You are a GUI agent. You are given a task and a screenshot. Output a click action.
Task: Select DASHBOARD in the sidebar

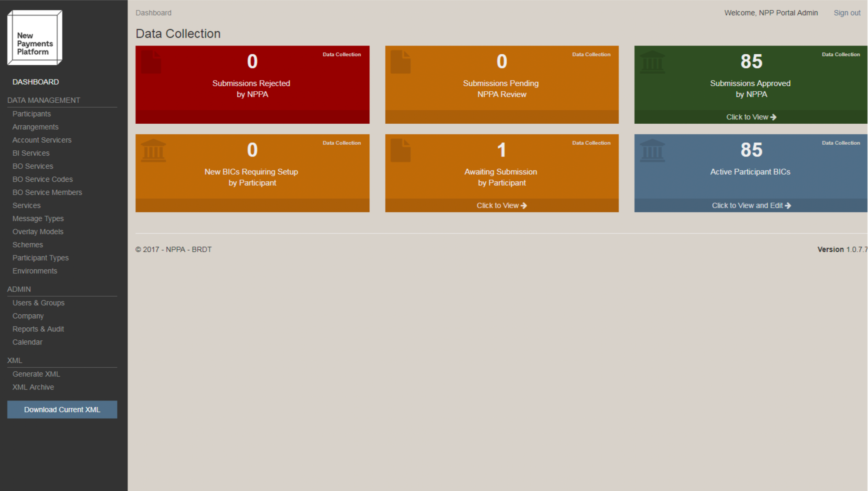click(36, 82)
